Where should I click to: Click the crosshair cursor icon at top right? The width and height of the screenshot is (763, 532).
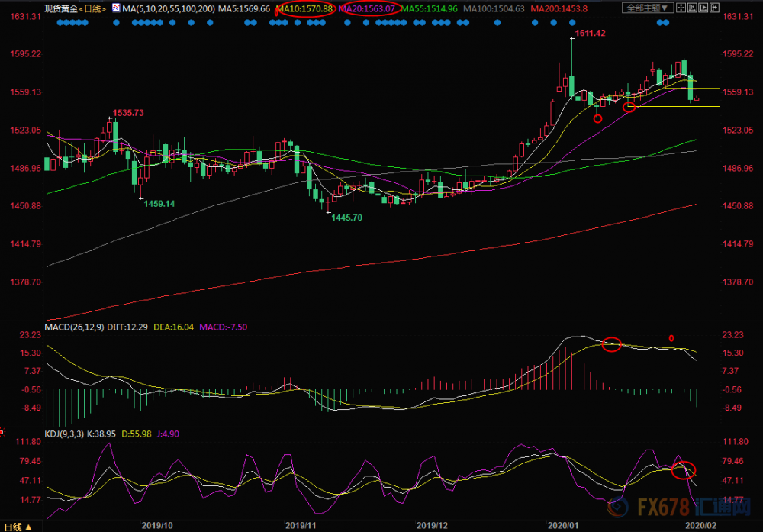[x=681, y=8]
